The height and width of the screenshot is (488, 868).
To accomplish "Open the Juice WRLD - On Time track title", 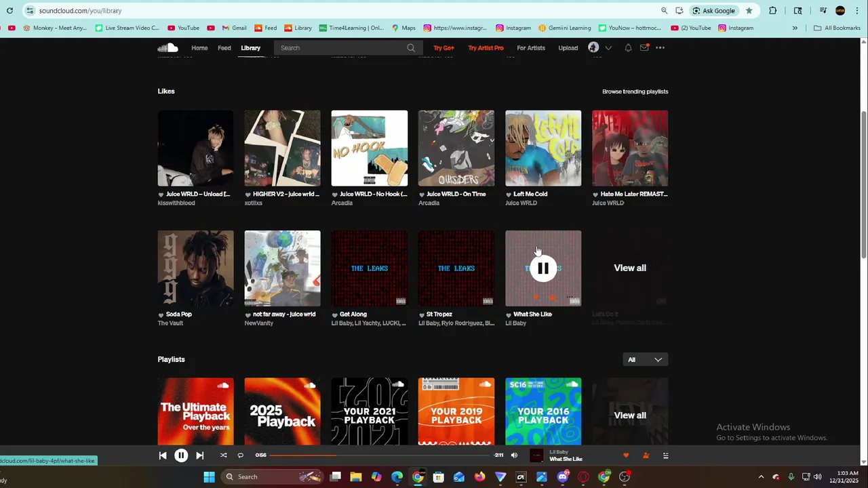I will pos(456,195).
